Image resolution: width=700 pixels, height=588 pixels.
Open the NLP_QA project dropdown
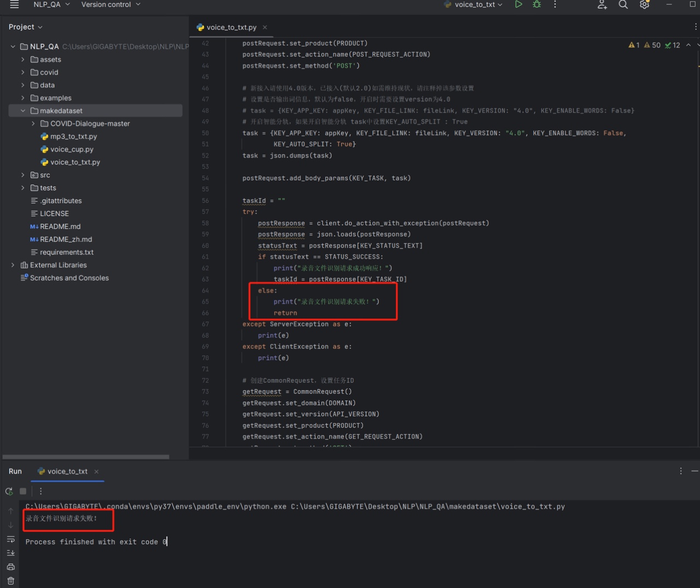pyautogui.click(x=51, y=4)
